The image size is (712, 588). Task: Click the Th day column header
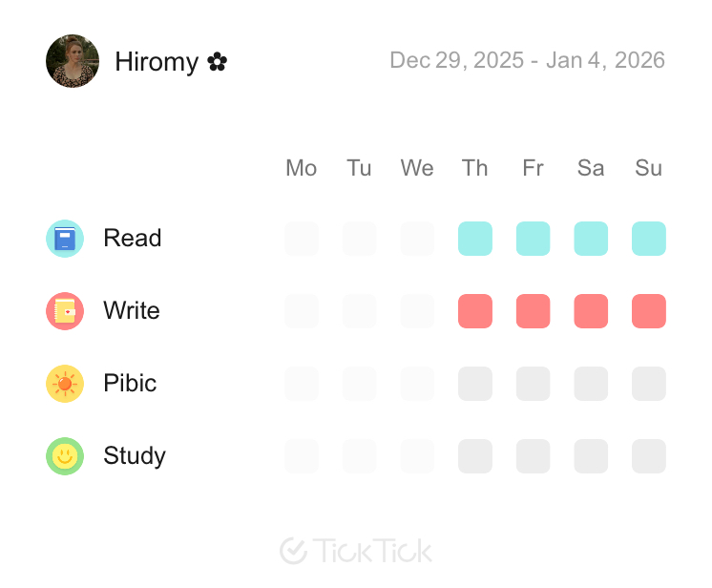475,168
